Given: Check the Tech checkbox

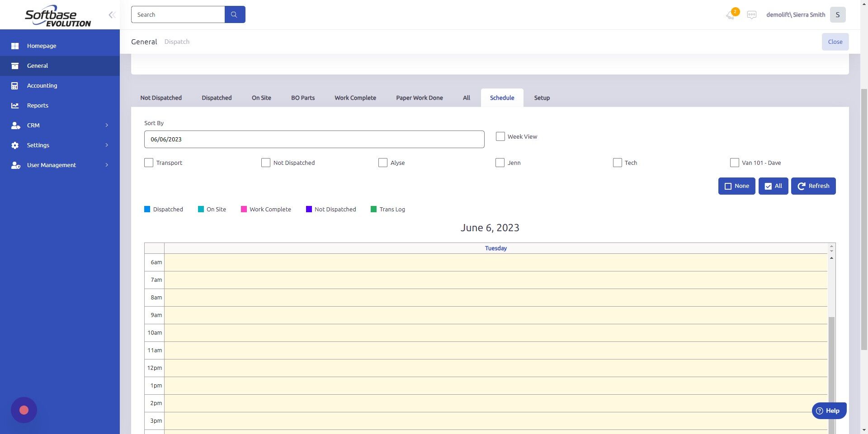Looking at the screenshot, I should [618, 163].
